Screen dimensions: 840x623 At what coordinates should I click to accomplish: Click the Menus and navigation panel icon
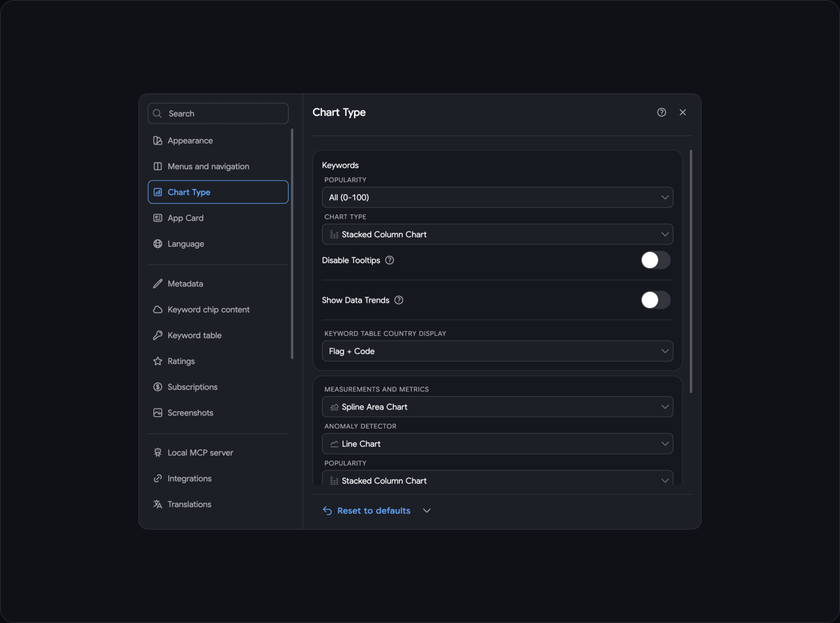tap(157, 166)
